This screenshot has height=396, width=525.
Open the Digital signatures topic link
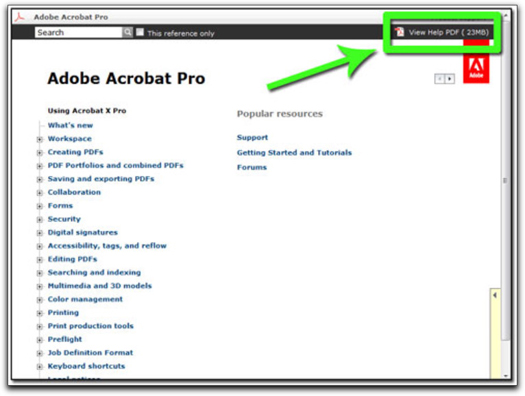[x=83, y=232]
